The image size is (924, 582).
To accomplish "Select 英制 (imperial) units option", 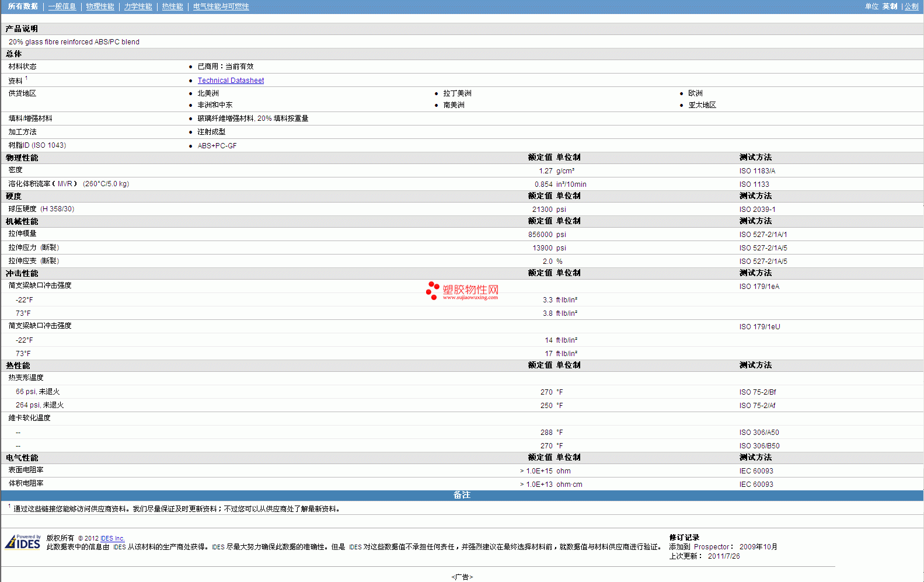I will point(890,6).
